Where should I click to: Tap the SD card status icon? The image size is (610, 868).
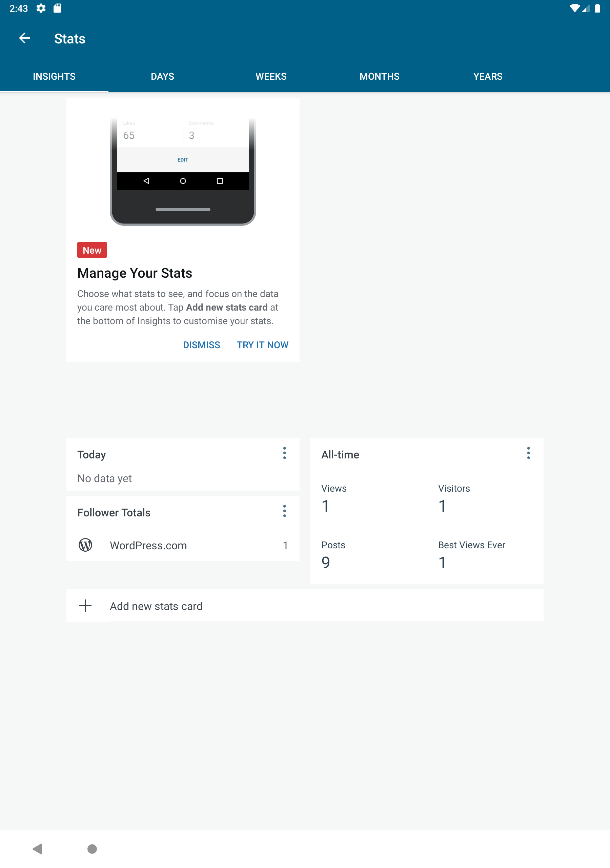click(x=58, y=8)
